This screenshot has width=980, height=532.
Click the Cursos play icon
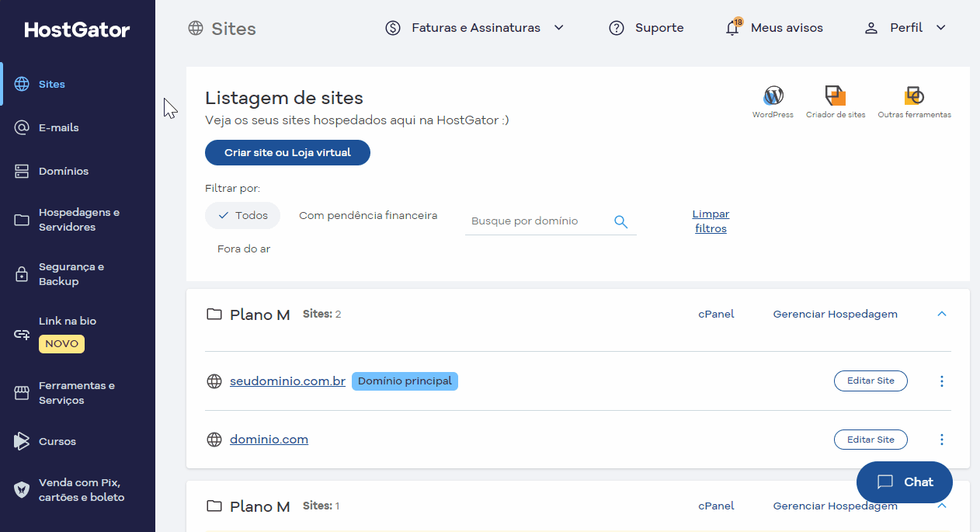[22, 441]
